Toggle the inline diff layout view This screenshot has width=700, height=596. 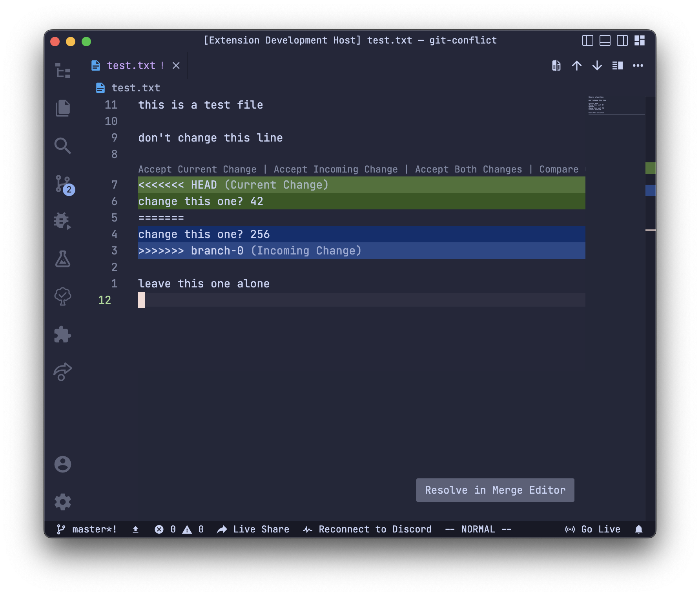tap(617, 65)
